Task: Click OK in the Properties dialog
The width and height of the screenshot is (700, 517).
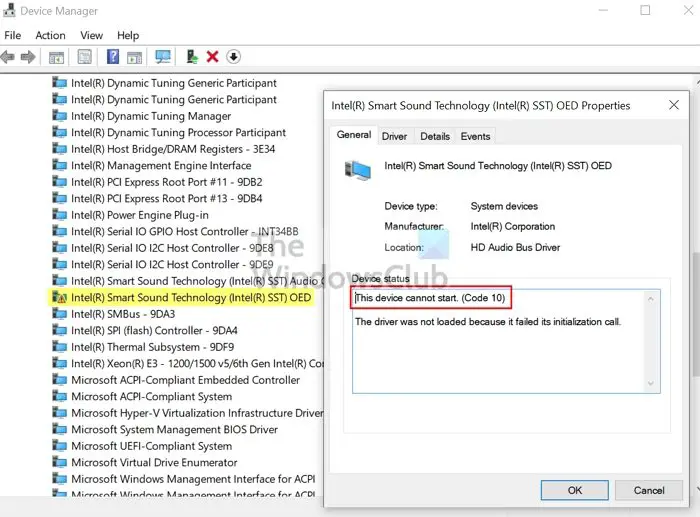Action: coord(575,490)
